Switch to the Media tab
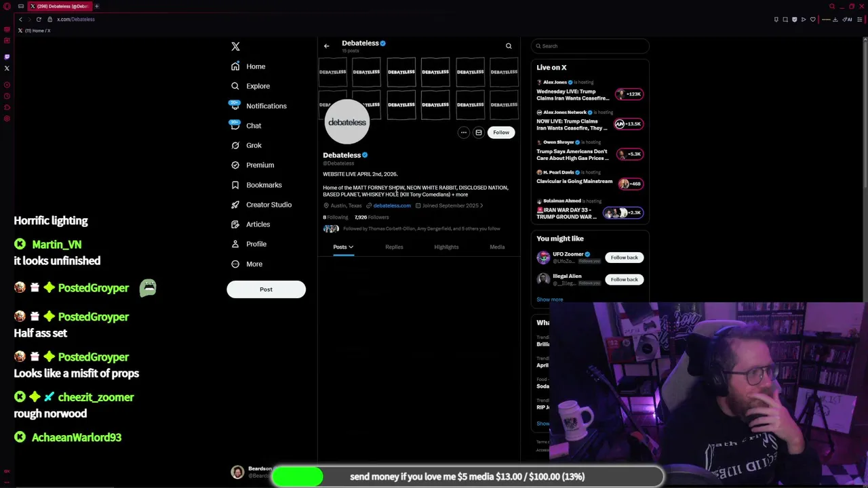The width and height of the screenshot is (868, 488). (x=497, y=247)
